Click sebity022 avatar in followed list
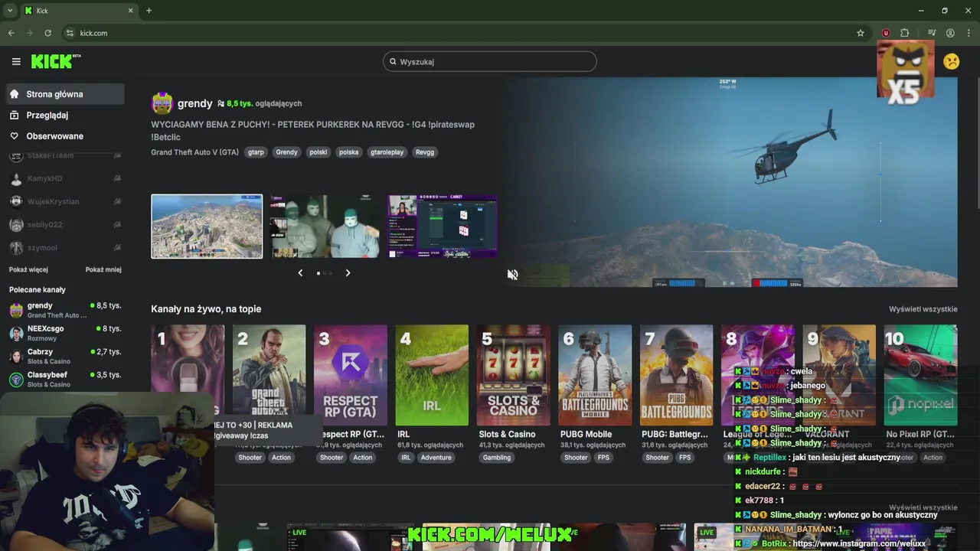 [16, 225]
